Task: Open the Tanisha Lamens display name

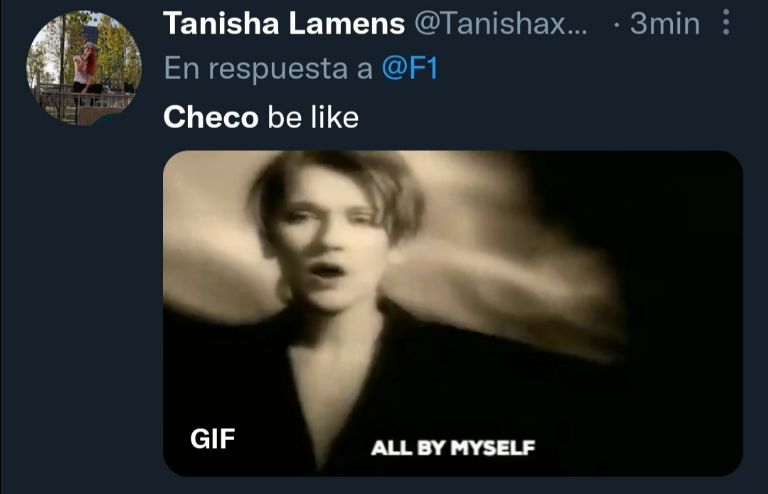Action: click(283, 24)
